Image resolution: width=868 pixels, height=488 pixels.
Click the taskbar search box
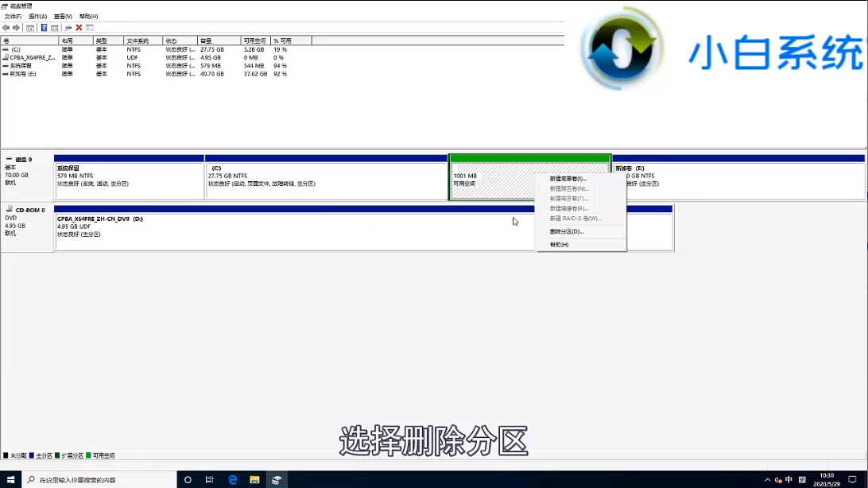tap(99, 480)
